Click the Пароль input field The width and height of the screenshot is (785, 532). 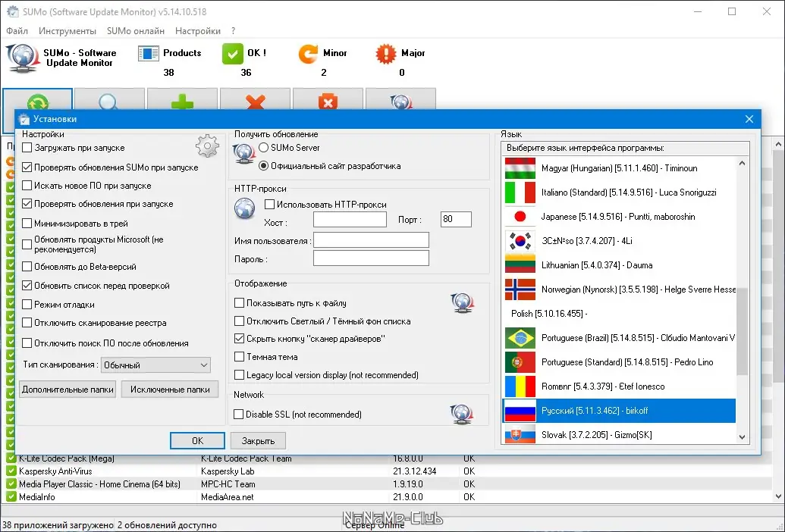pos(371,258)
